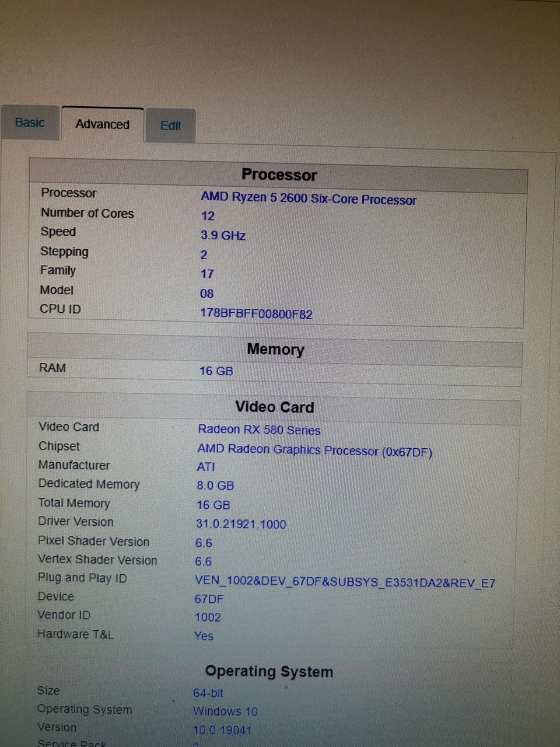Select 'AMD Ryzen 5 2600 Six-Core Processor' value

click(x=309, y=198)
